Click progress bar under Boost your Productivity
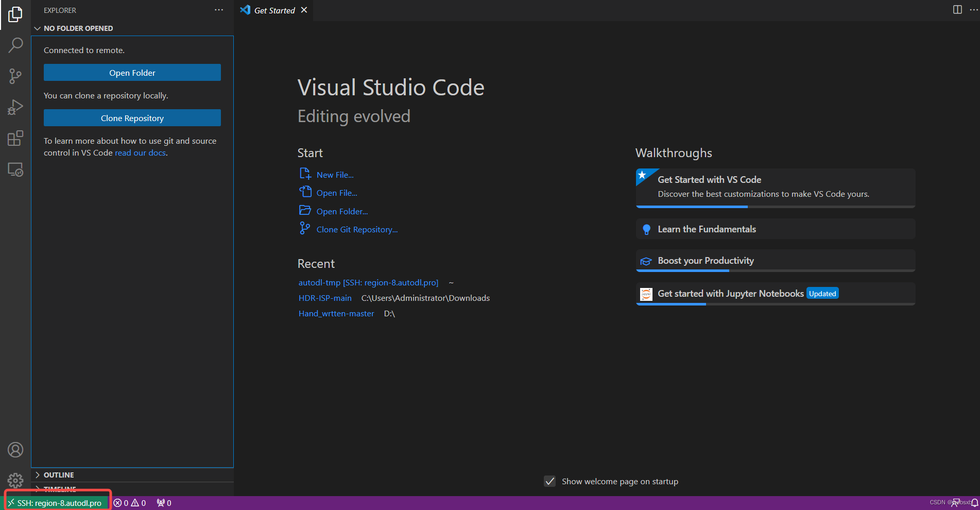This screenshot has width=980, height=510. coord(776,270)
